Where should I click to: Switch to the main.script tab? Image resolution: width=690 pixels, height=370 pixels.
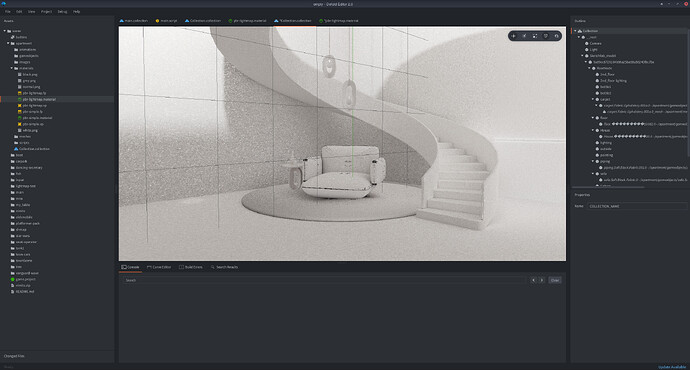(x=166, y=21)
